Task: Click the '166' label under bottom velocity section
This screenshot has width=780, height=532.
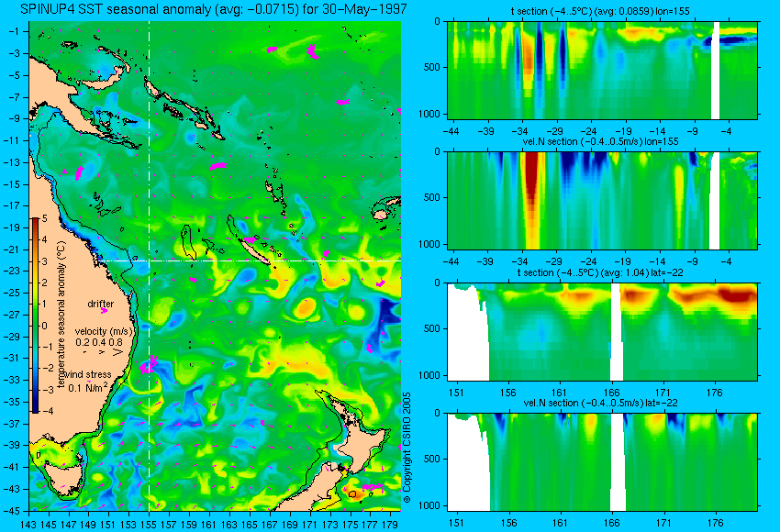Action: [x=611, y=523]
